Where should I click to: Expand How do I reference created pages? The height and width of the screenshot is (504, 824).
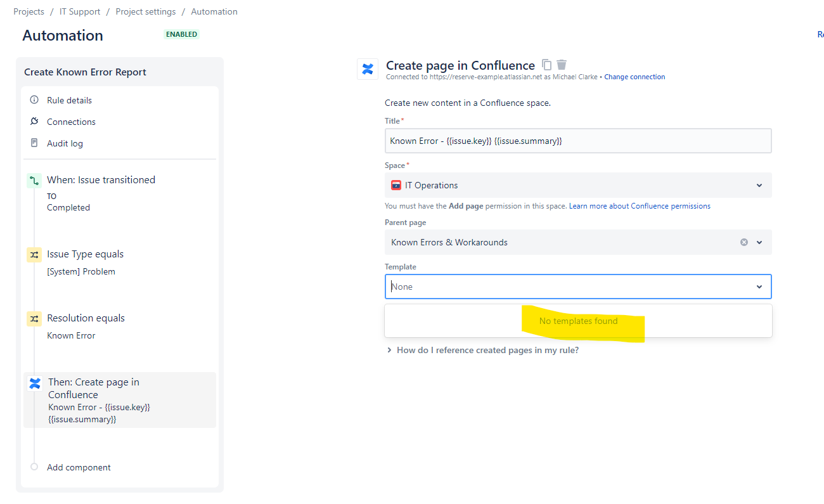click(x=482, y=350)
